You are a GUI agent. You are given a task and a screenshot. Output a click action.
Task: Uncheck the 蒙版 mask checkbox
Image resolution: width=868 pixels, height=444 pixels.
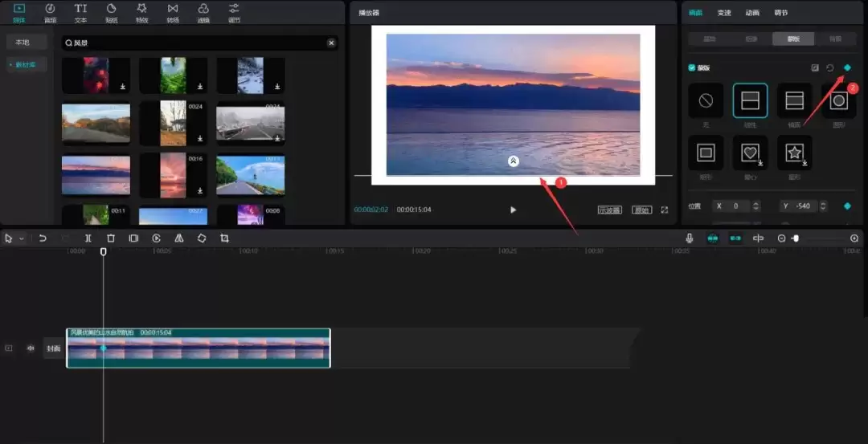[693, 68]
